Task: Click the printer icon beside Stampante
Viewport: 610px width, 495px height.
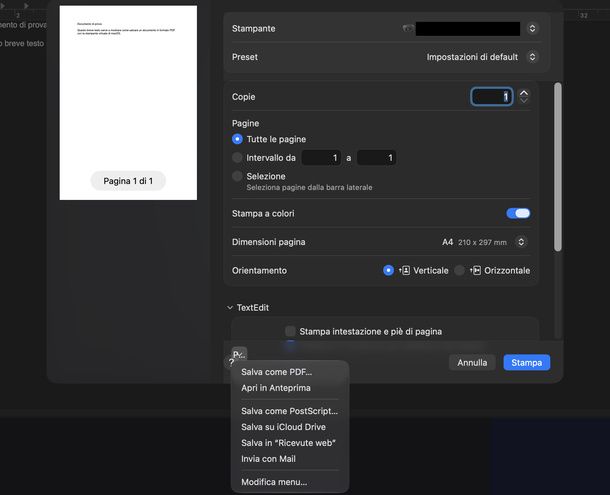Action: pos(408,28)
